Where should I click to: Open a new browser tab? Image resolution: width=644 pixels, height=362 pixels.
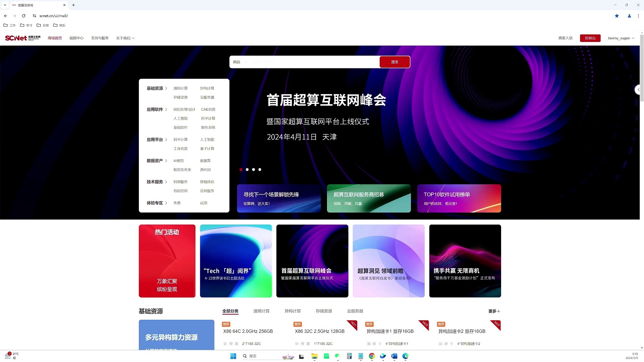[73, 5]
